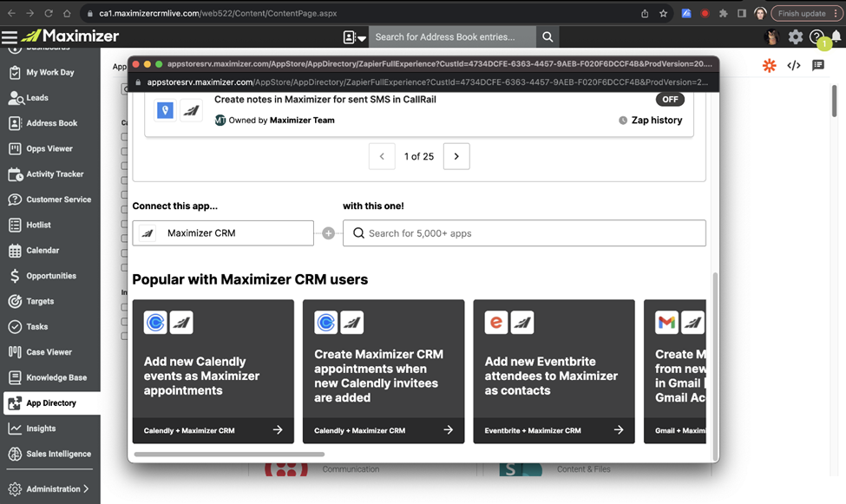
Task: Toggle the CallRail SMS notes Zap OFF switch
Action: tap(670, 99)
